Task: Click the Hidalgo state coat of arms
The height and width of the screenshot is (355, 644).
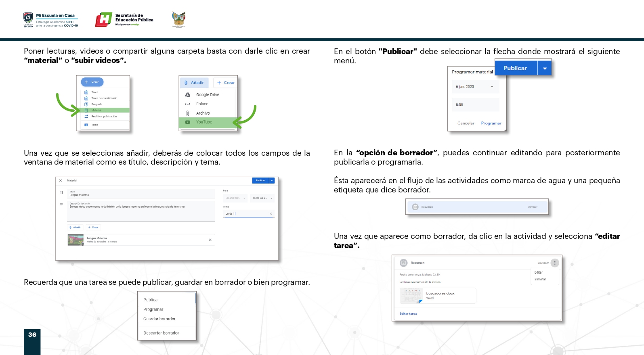Action: (x=178, y=19)
